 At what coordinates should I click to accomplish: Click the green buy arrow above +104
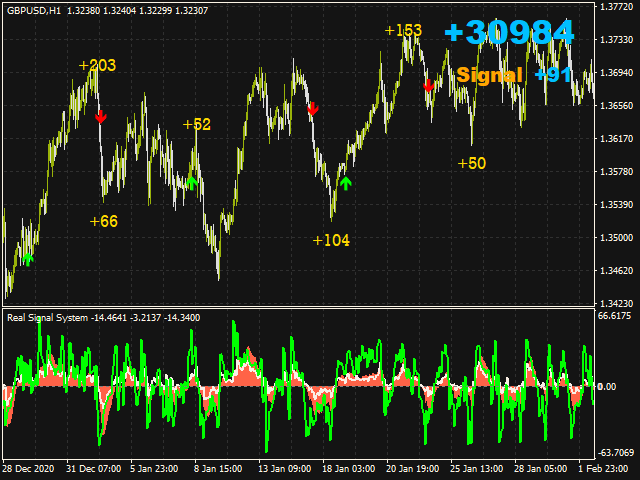click(346, 183)
